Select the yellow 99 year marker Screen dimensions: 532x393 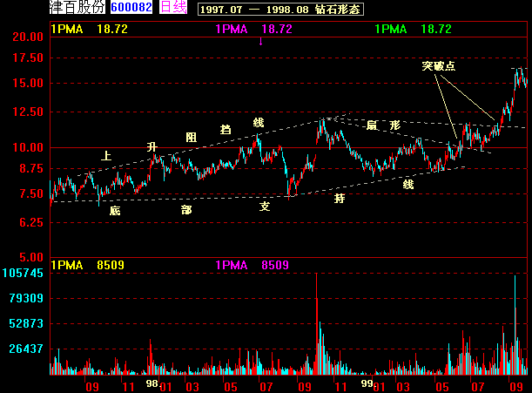pyautogui.click(x=367, y=383)
